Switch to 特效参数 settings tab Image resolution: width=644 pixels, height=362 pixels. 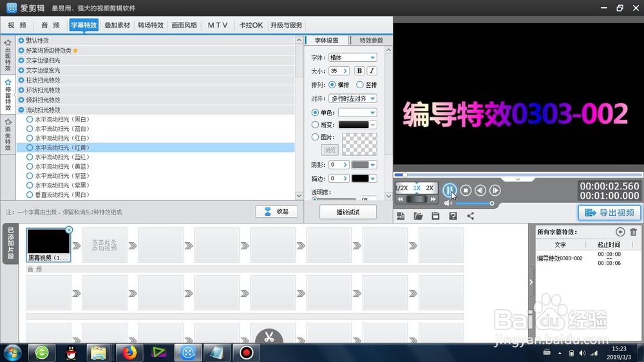(372, 41)
